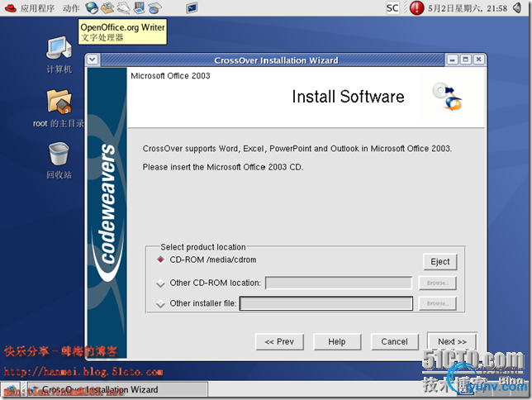
Task: Browse for Other CD-ROM location
Action: coord(438,283)
